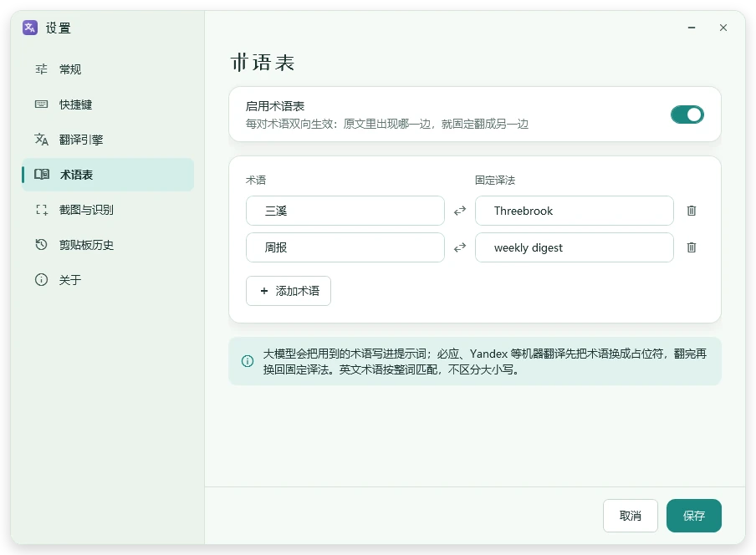
Task: Click the translator app logo icon
Action: [30, 28]
